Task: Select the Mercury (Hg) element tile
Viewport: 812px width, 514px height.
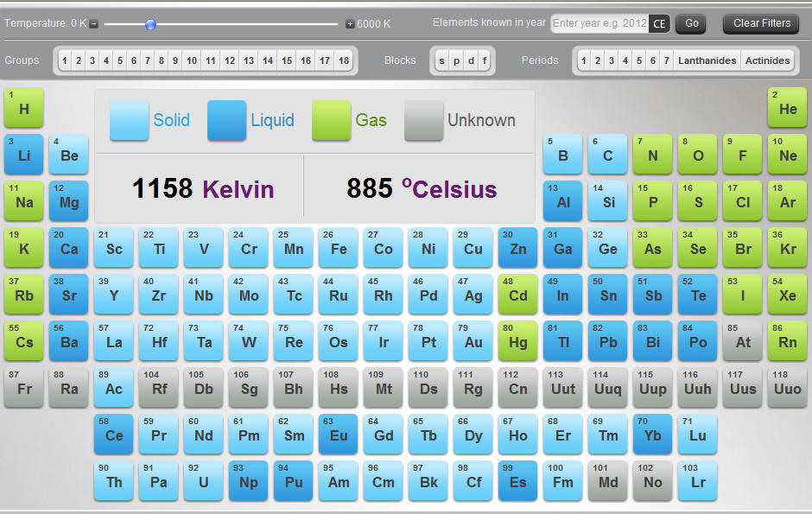Action: tap(517, 340)
